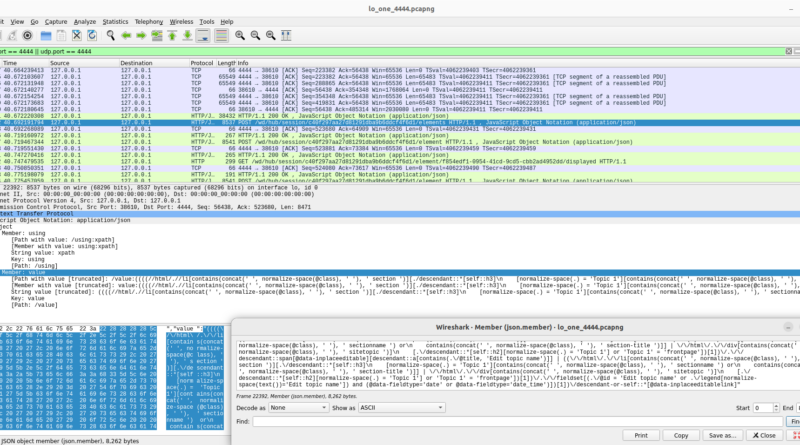The width and height of the screenshot is (800, 445).
Task: Select the GET /displayed HTTP packet row
Action: click(400, 161)
